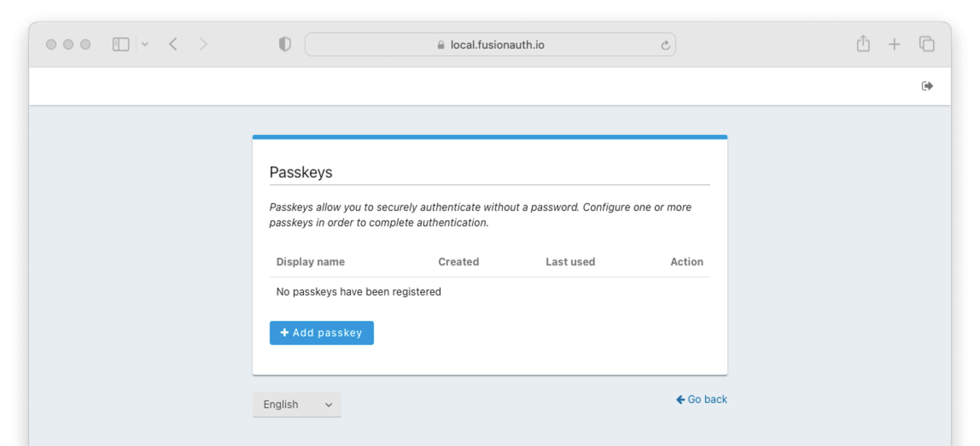Click the logout icon in the page header
The image size is (980, 446).
click(x=927, y=86)
